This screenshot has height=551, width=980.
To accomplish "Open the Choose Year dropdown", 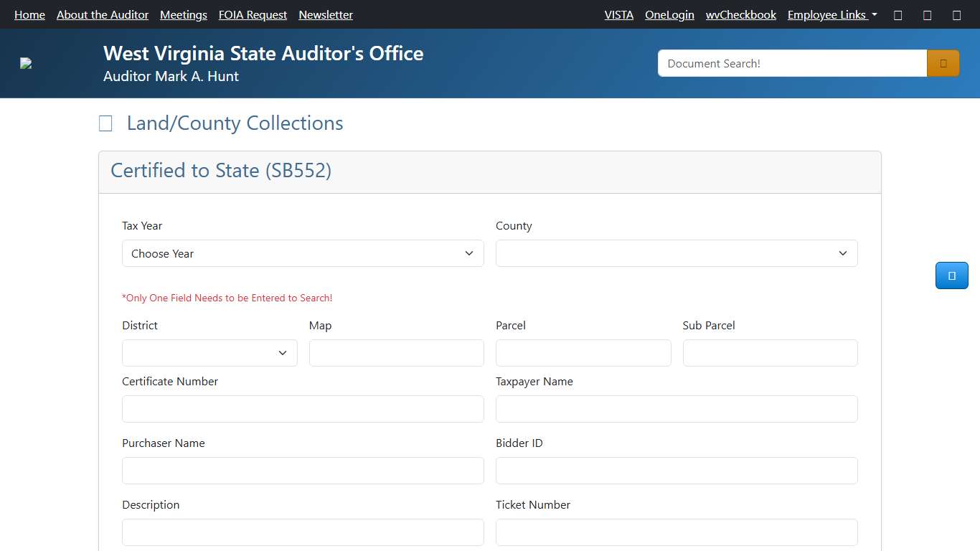I will click(302, 253).
